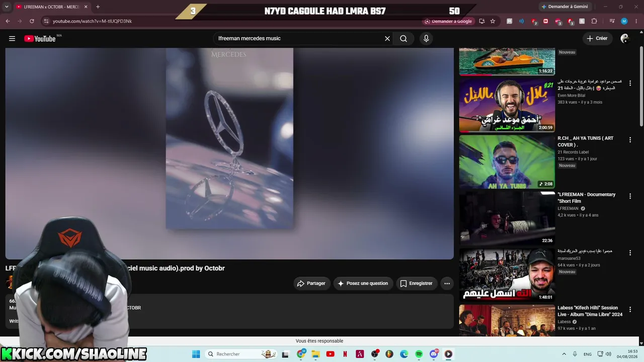The image size is (644, 362).
Task: Launch Netflix from the taskbar
Action: (345, 354)
